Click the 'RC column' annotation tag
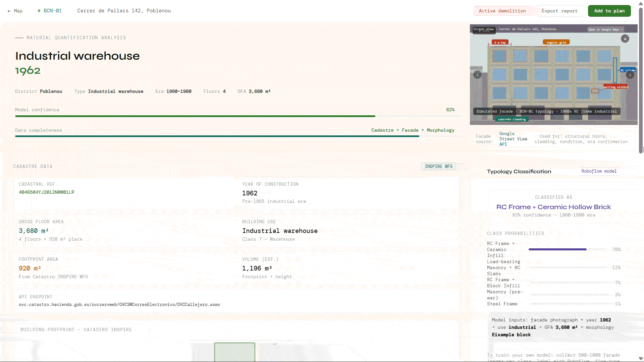 [x=628, y=70]
